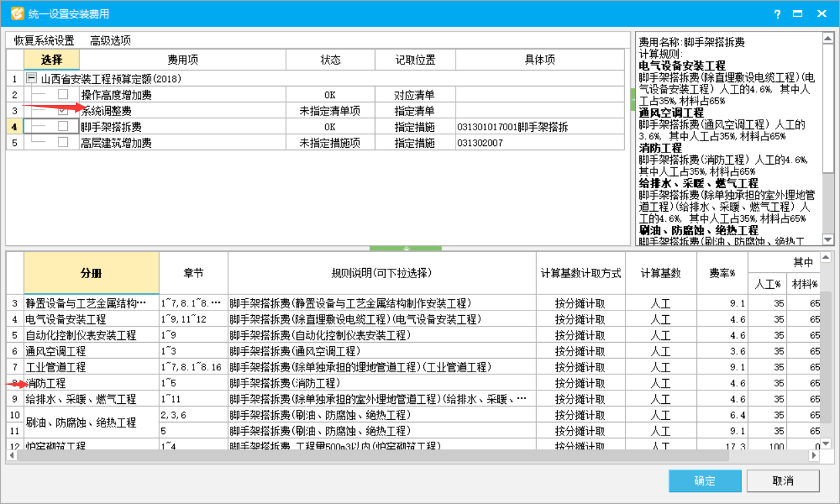
Task: Enable 高层建筑增加费 checkbox
Action: pyautogui.click(x=63, y=142)
